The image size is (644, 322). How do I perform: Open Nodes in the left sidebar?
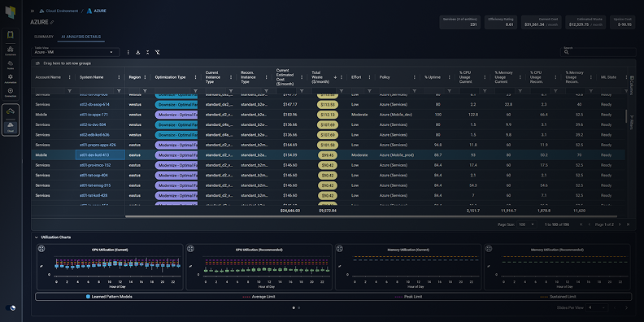[x=11, y=65]
